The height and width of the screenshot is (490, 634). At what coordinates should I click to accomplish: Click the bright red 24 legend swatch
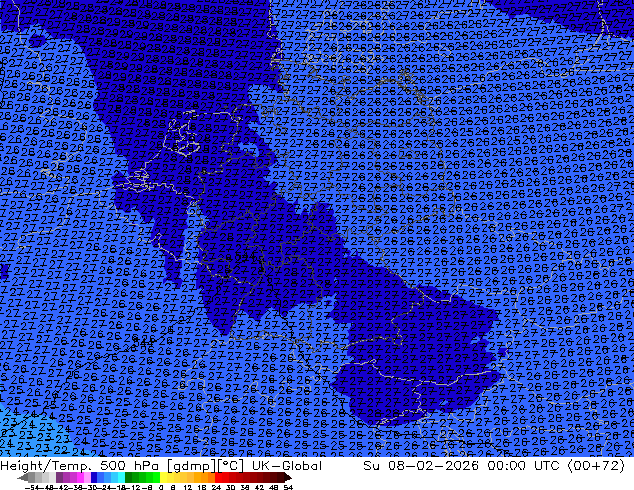(218, 477)
